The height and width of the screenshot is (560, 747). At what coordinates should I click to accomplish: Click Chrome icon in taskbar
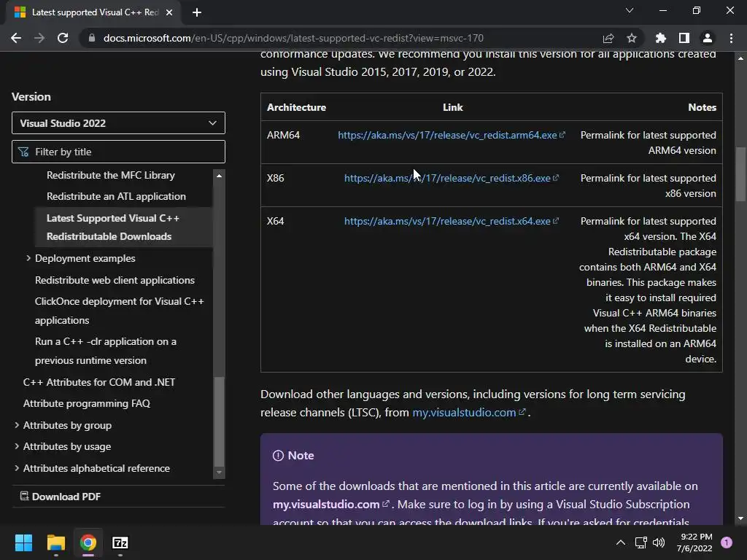pyautogui.click(x=88, y=542)
